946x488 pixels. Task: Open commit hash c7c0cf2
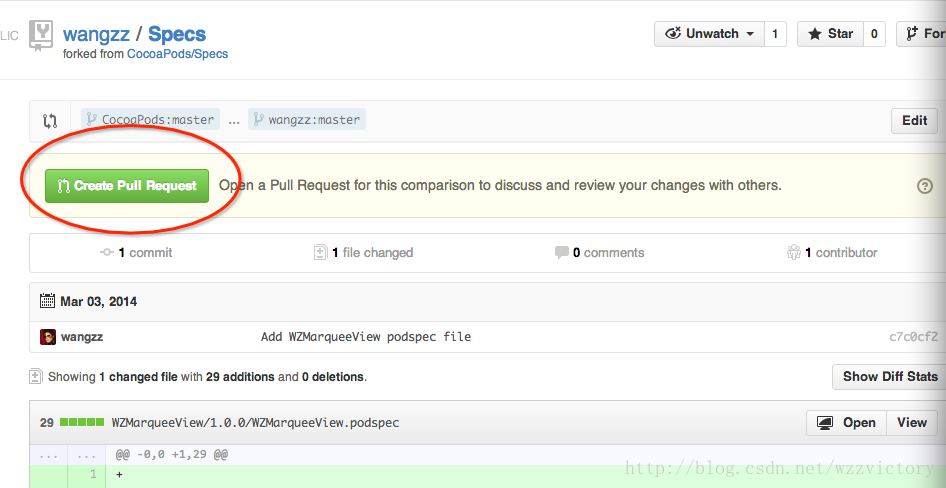[913, 337]
